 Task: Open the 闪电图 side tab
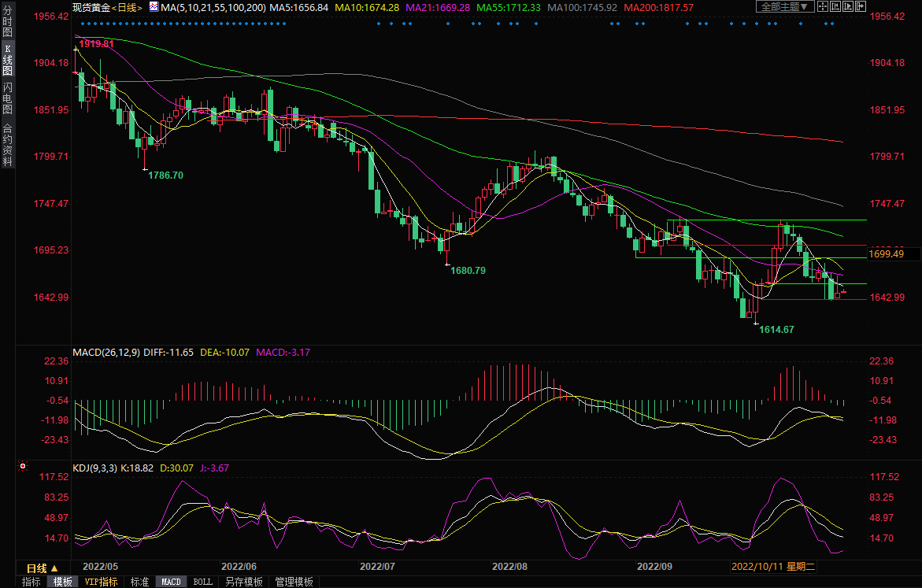click(x=7, y=98)
